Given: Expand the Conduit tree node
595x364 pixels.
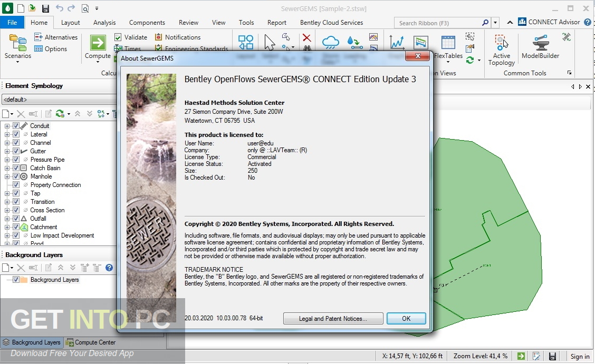Looking at the screenshot, I should tap(7, 126).
